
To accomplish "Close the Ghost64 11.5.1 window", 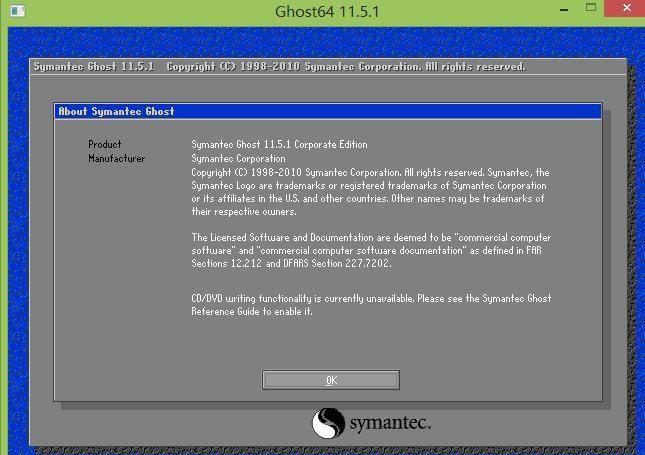I will 626,8.
